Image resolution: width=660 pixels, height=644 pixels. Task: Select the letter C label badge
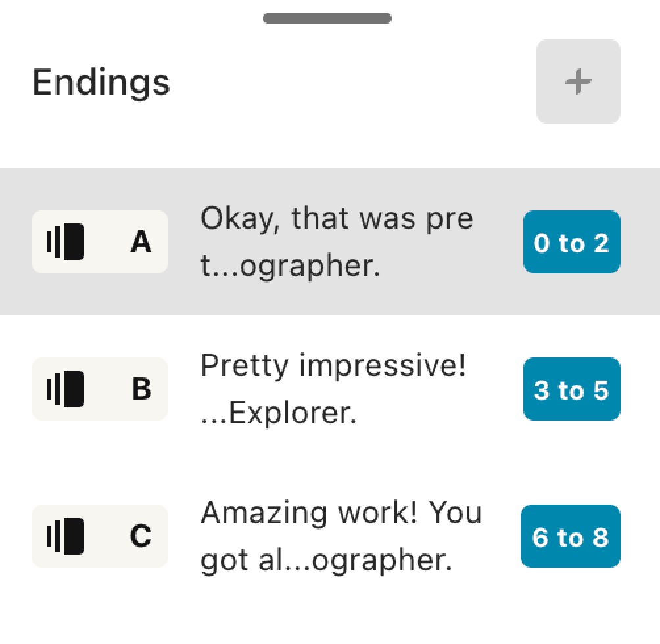(x=141, y=536)
